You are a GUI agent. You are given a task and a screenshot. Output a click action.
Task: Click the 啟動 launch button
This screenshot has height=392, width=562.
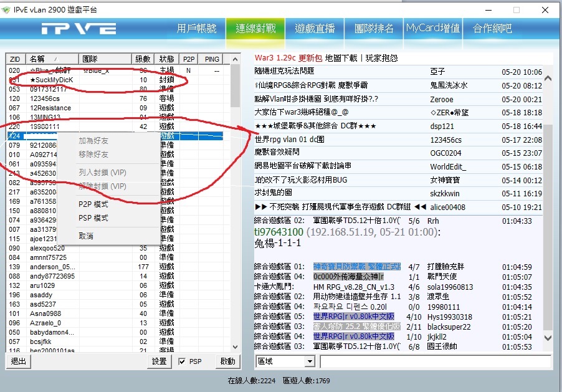tap(228, 361)
